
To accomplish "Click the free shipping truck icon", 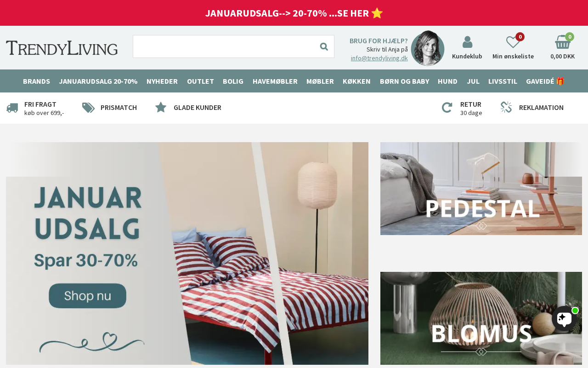I will click(12, 108).
